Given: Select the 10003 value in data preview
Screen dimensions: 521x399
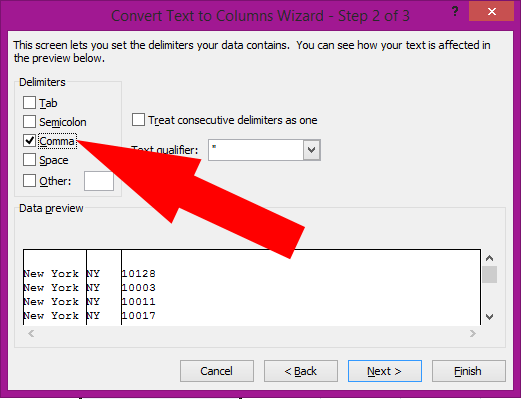Looking at the screenshot, I should [x=138, y=288].
